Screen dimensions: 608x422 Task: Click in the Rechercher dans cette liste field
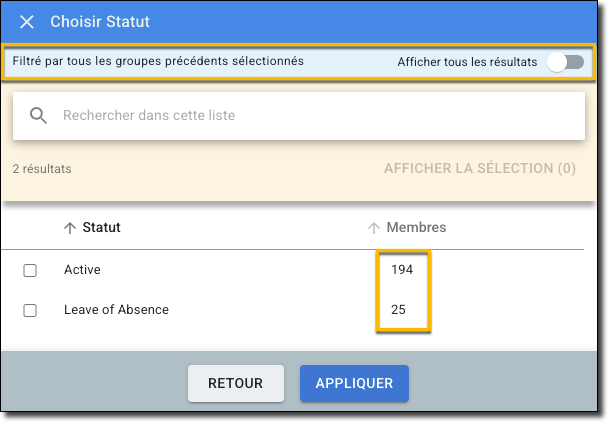tap(300, 116)
